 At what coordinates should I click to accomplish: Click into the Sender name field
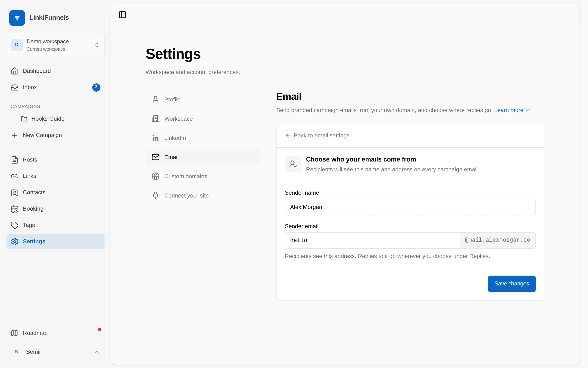point(410,207)
